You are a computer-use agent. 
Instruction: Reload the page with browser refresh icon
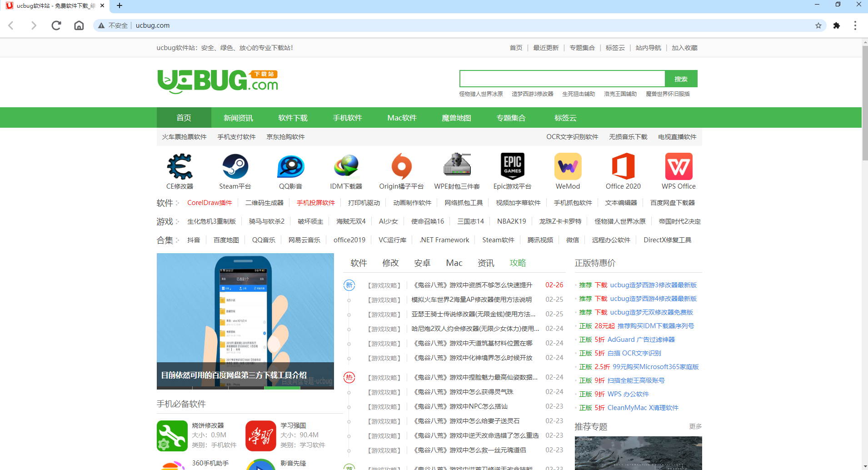click(x=56, y=25)
